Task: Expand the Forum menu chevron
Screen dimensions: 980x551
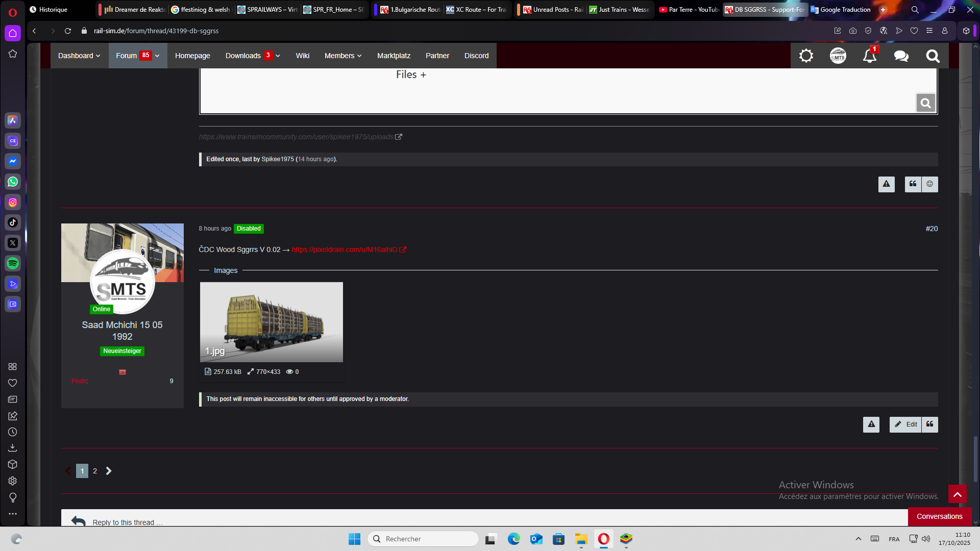Action: [157, 56]
